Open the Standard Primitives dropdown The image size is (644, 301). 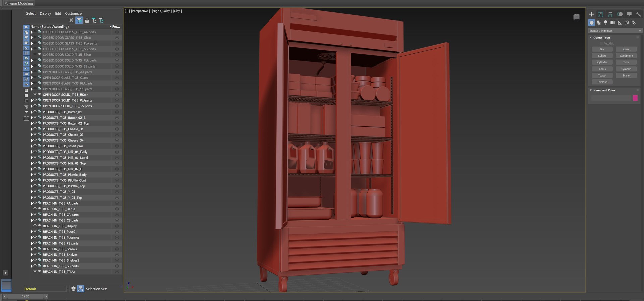click(x=615, y=31)
